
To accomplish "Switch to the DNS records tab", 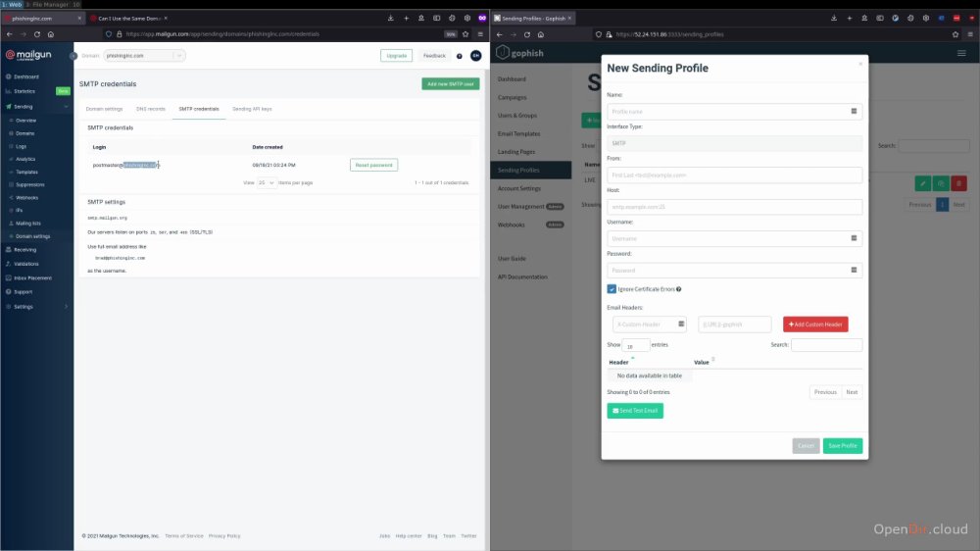I will click(151, 109).
